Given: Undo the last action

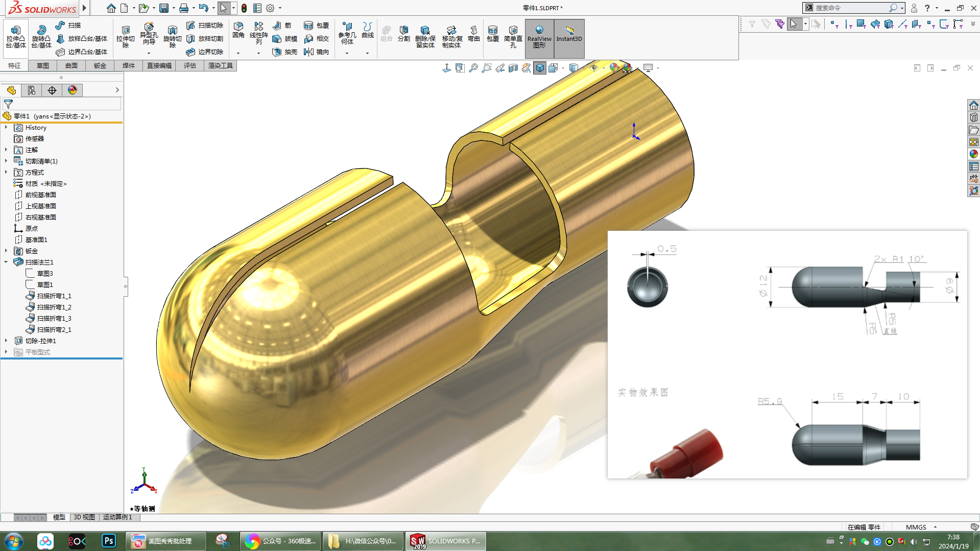Looking at the screenshot, I should click(x=203, y=8).
